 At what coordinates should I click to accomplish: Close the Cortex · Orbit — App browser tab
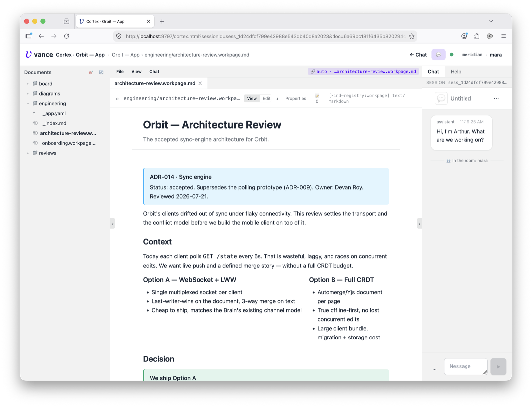tap(148, 21)
